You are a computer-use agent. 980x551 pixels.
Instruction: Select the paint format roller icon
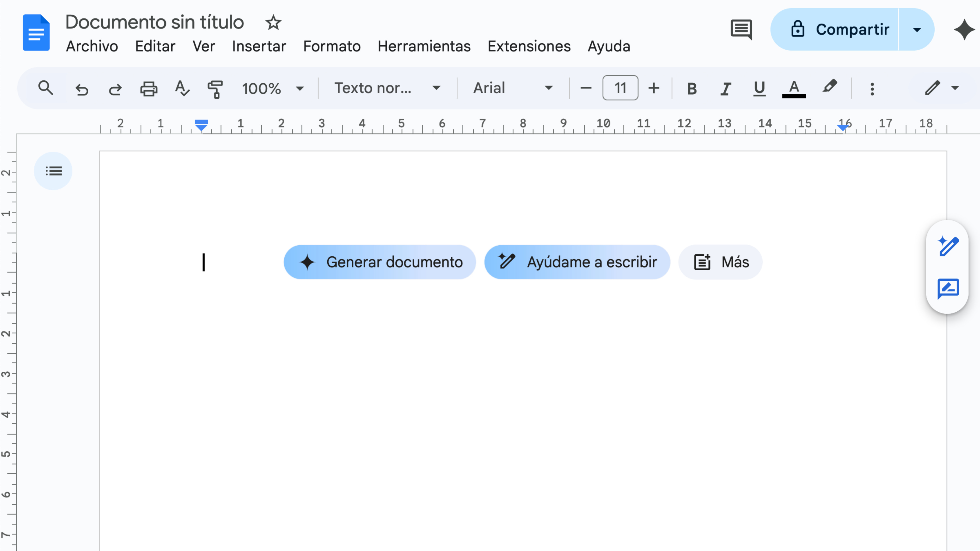(x=215, y=89)
